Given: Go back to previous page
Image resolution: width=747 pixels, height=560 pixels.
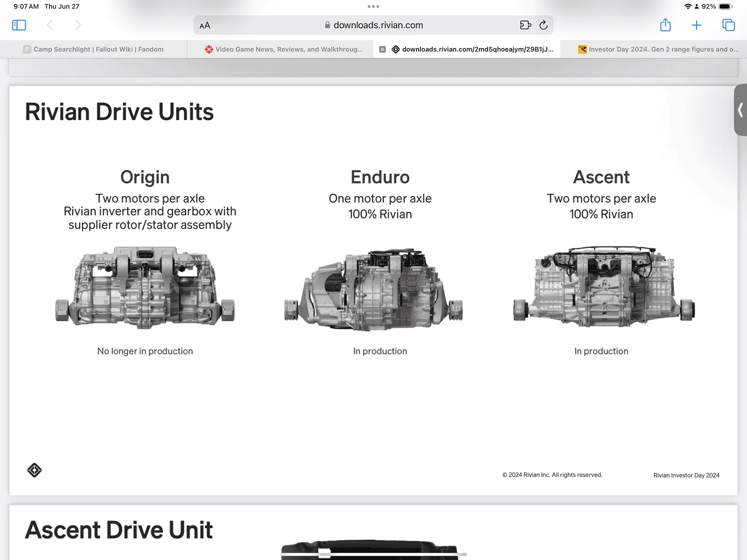Looking at the screenshot, I should point(50,25).
